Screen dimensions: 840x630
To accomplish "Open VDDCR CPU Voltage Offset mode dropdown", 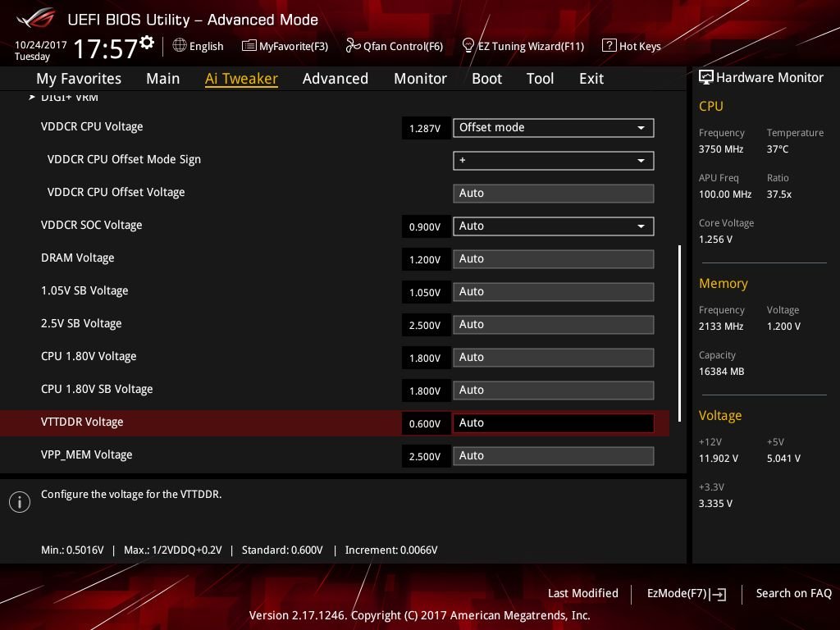I will tap(554, 128).
